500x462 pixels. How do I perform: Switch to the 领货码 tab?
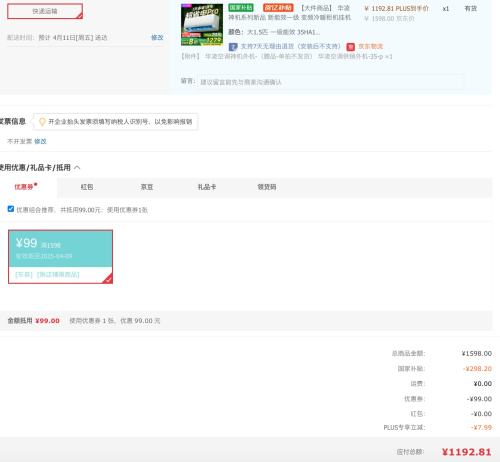pos(267,187)
